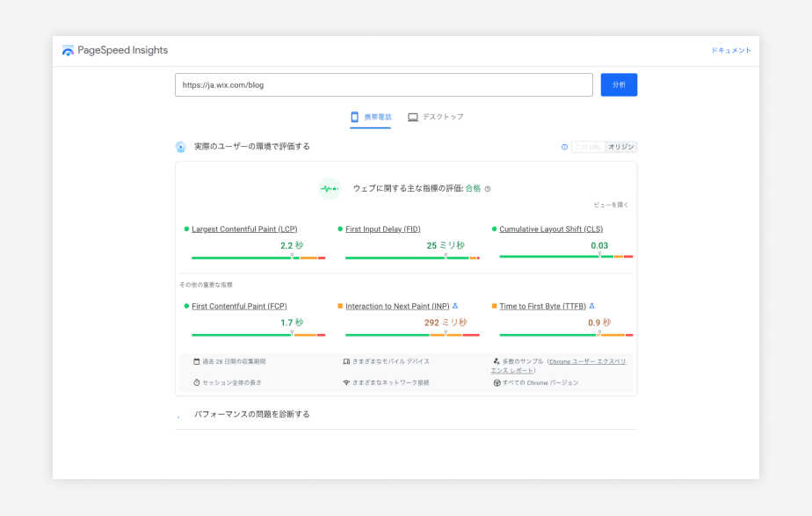Open the Cumulative Layout Shift (CLS) link
Image resolution: width=812 pixels, height=516 pixels.
pos(551,229)
